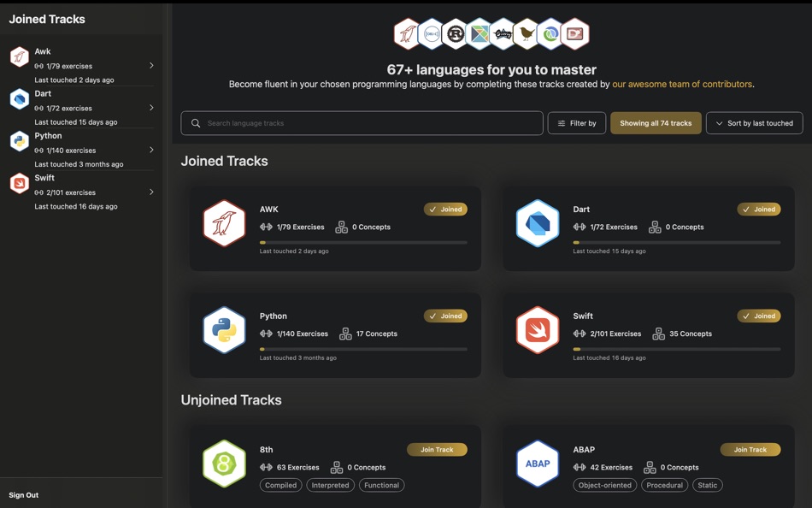Click the Swift card progress bar
Screen dimensions: 812x508
coord(677,349)
